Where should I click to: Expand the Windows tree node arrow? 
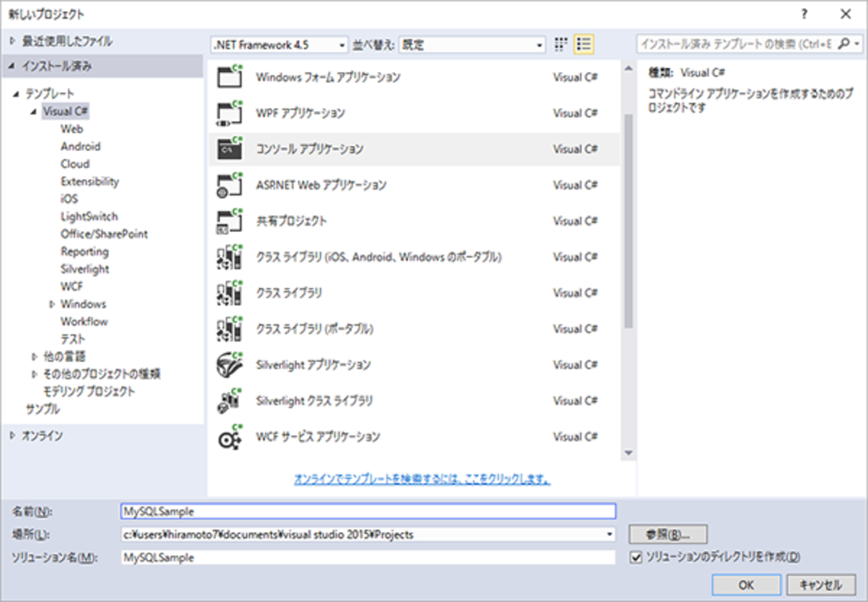point(52,304)
